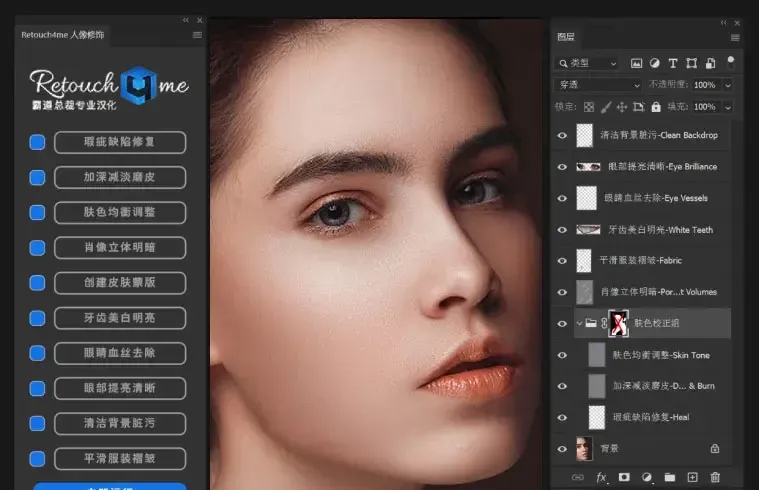Filter layers by adjustment layer icon
759x490 pixels.
click(654, 63)
